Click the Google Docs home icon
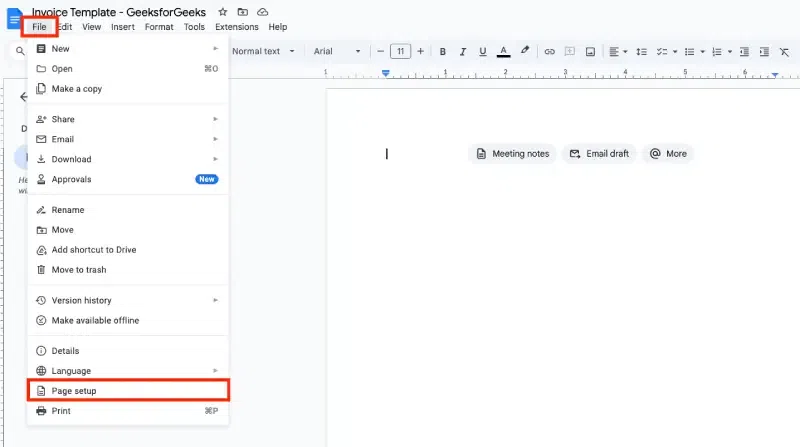800x447 pixels. pyautogui.click(x=14, y=18)
